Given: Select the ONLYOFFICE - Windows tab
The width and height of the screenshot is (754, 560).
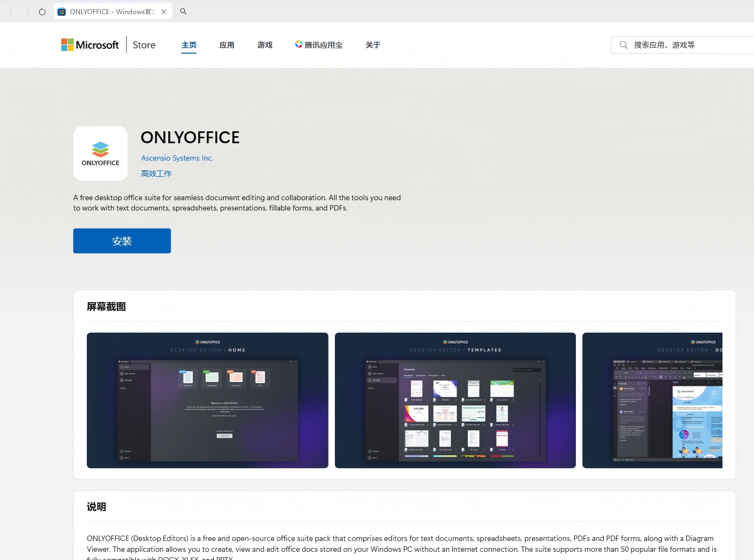Looking at the screenshot, I should click(109, 11).
